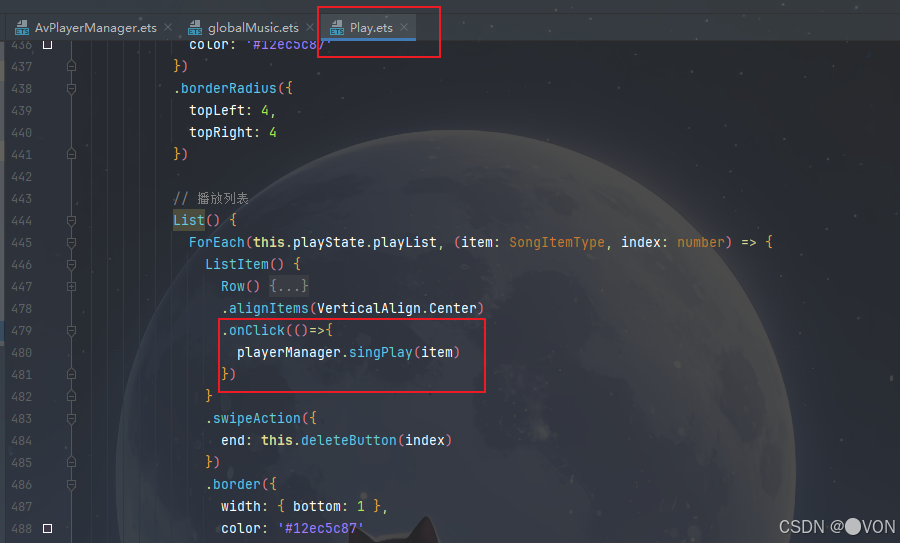Collapse the border block at line 486
The height and width of the screenshot is (543, 900).
71,484
